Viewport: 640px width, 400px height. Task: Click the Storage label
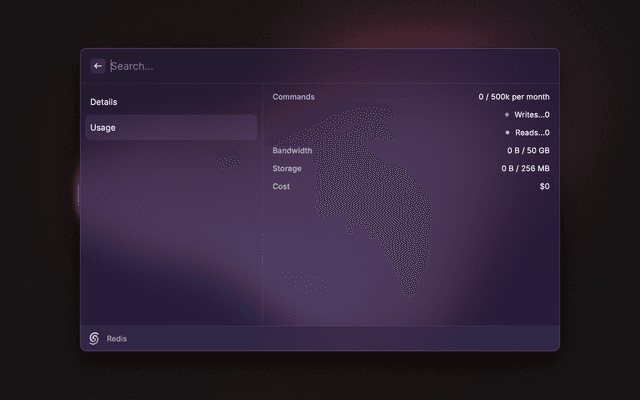pos(287,169)
